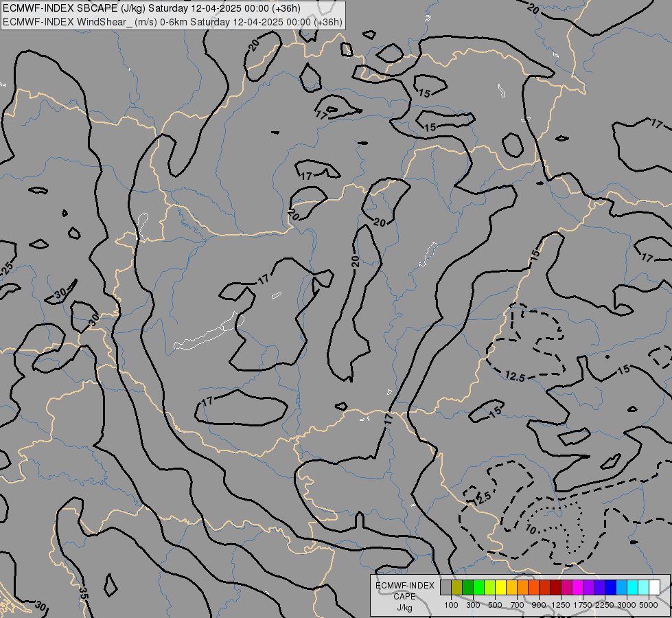Screen dimensions: 672x618
Task: Click the dotted contour label 10
Action: (x=531, y=529)
